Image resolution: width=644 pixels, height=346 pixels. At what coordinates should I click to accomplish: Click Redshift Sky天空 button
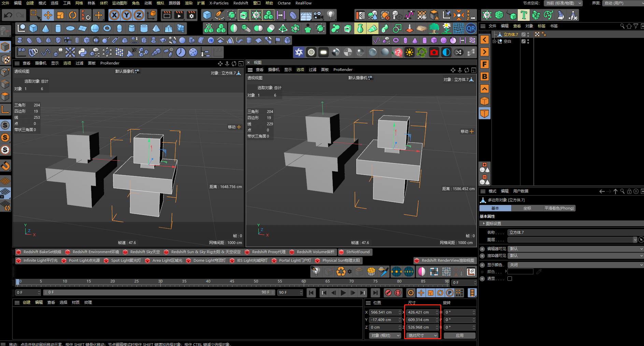tap(142, 252)
